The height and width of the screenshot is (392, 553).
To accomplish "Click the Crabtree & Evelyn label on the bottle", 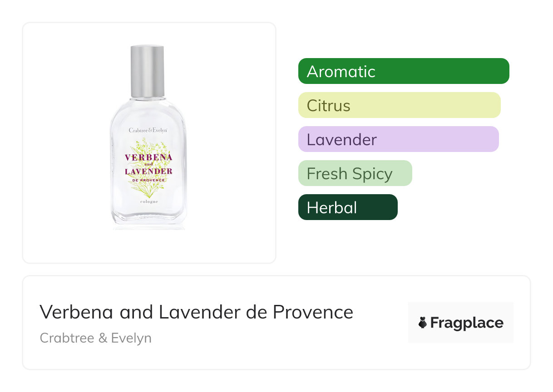I will (148, 130).
